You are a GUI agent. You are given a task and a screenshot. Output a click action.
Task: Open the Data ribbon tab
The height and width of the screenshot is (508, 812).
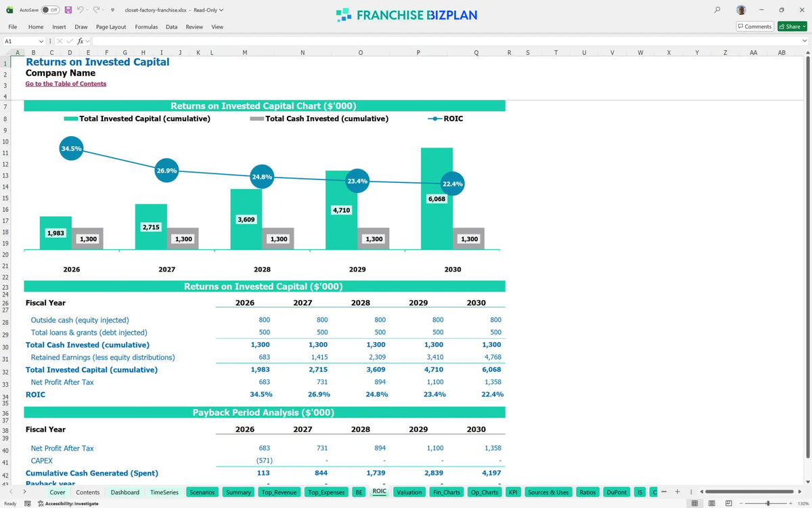[x=172, y=26]
